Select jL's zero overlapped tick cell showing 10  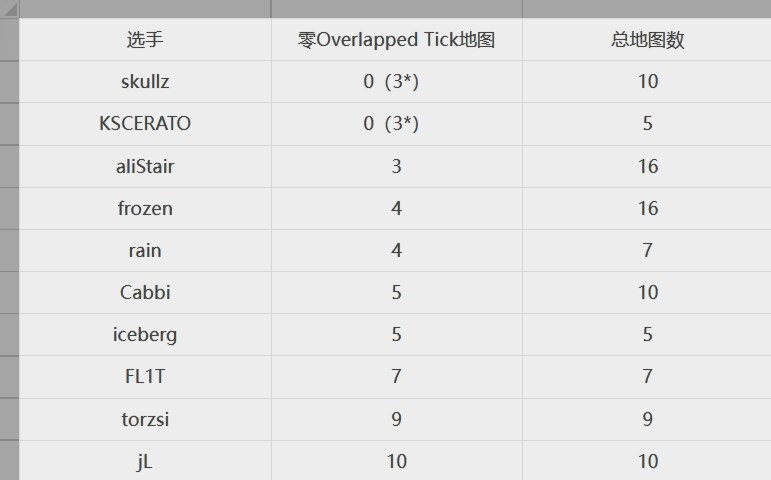click(396, 460)
